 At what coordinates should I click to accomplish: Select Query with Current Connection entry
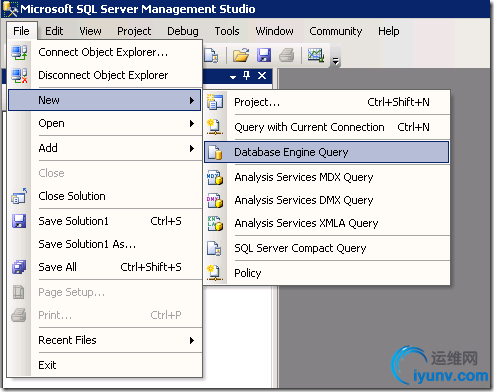point(327,127)
